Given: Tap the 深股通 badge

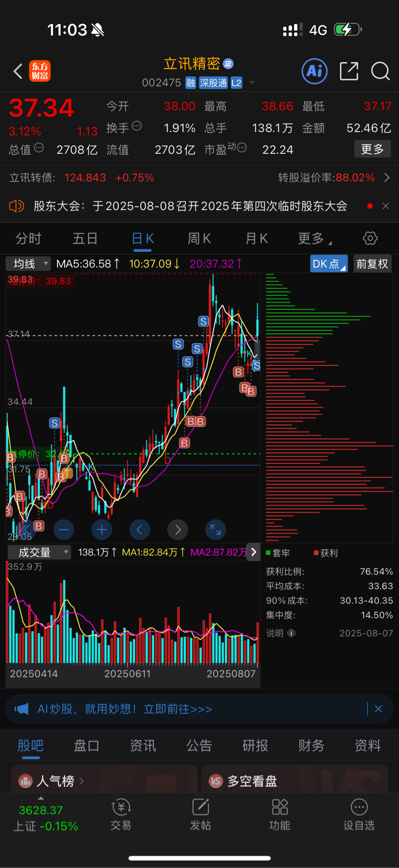Looking at the screenshot, I should point(213,83).
